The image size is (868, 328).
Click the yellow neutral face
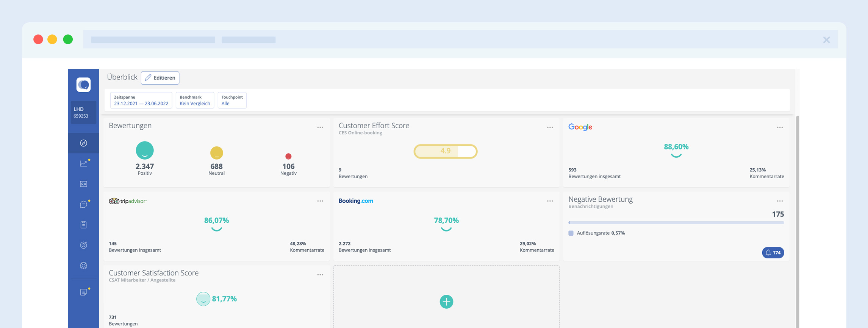216,153
